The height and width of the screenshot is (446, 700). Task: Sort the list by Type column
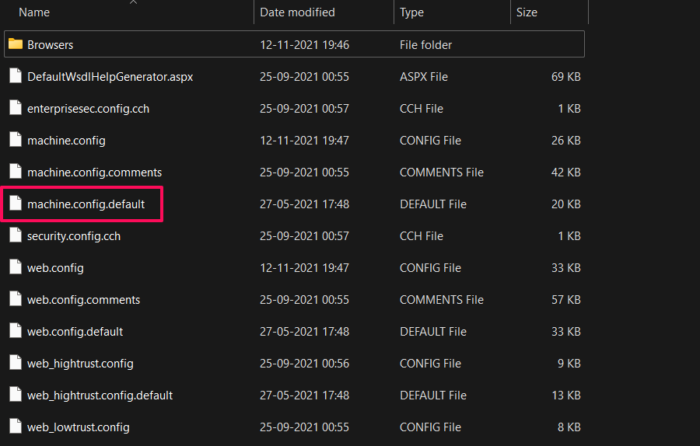(x=412, y=13)
